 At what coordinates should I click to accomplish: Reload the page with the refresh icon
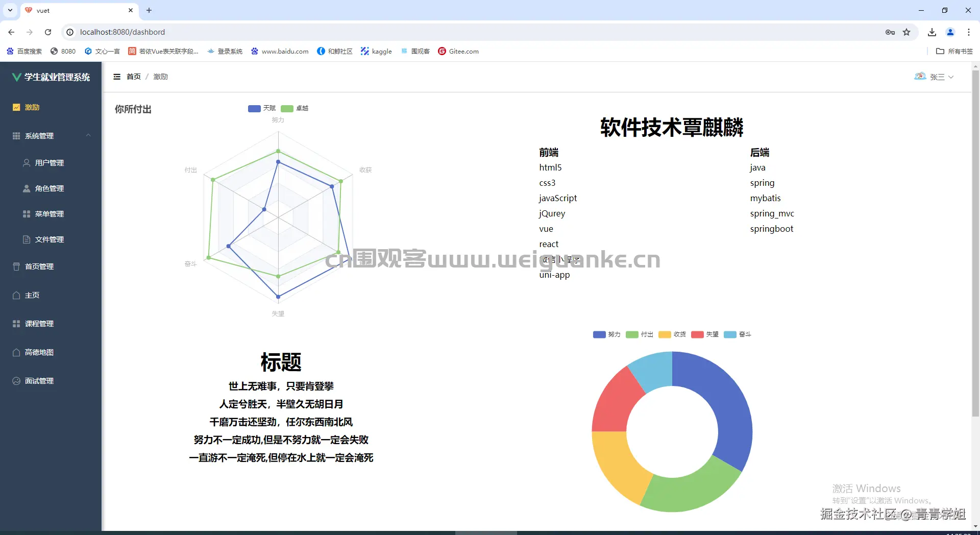48,32
